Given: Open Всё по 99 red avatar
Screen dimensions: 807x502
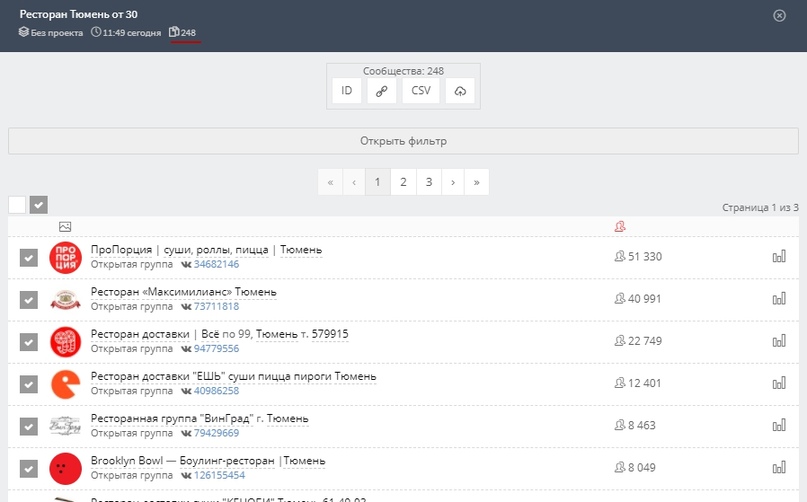Looking at the screenshot, I should (x=65, y=342).
